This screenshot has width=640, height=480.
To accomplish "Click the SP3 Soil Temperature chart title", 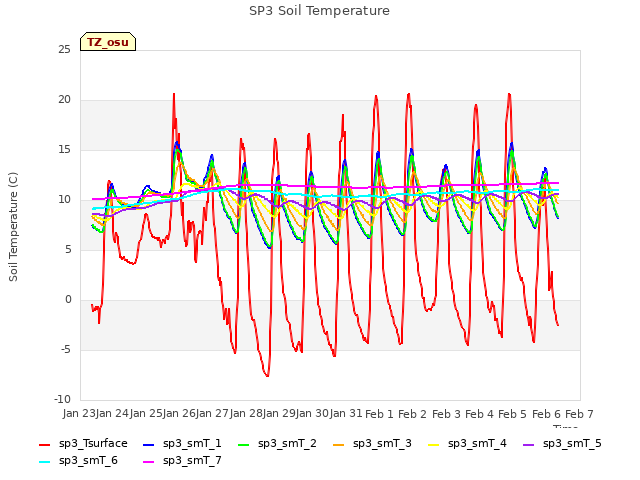I will (x=319, y=11).
